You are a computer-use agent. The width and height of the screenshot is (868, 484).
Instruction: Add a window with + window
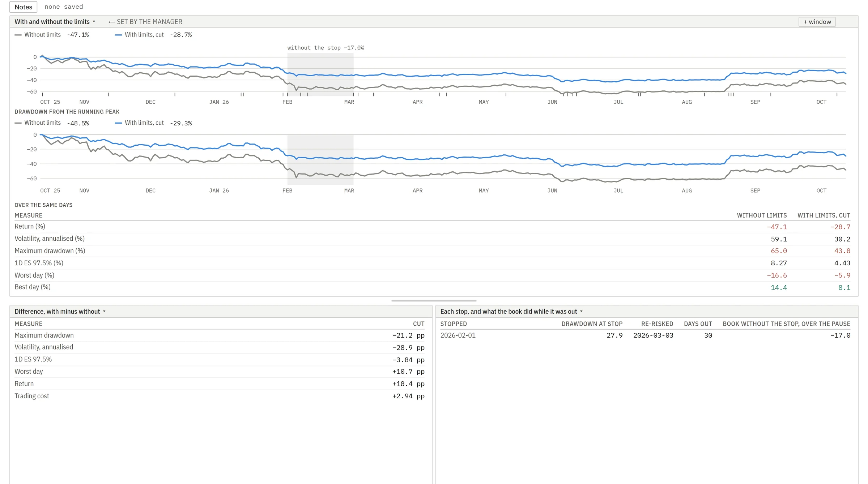click(817, 22)
